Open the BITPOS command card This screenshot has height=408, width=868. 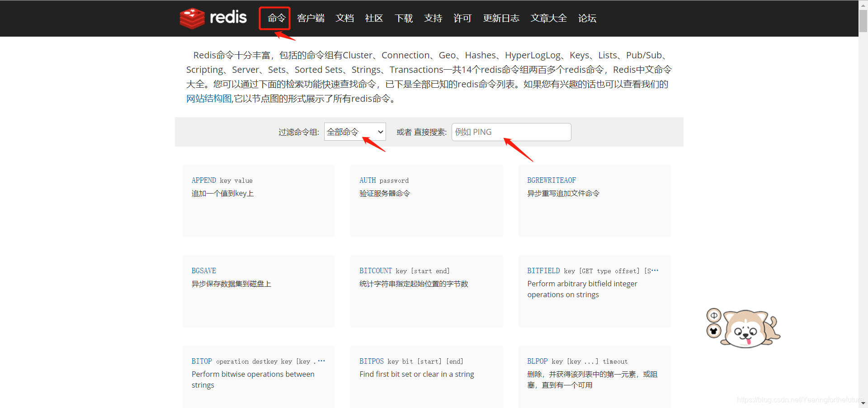426,377
